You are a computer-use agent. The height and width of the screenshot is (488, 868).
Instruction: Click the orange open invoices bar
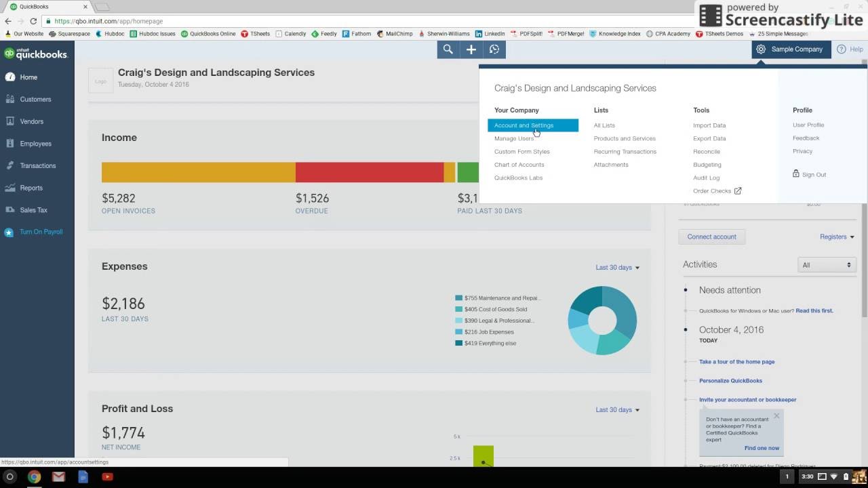198,172
